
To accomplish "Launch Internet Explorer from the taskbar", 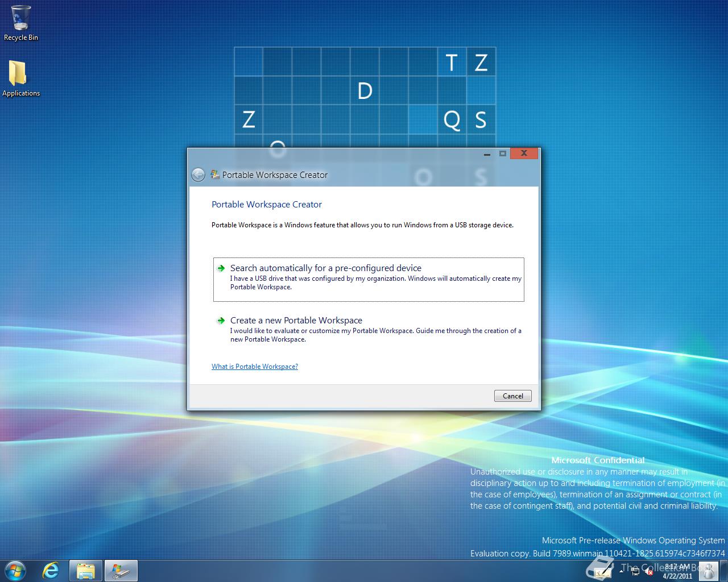I will (51, 571).
